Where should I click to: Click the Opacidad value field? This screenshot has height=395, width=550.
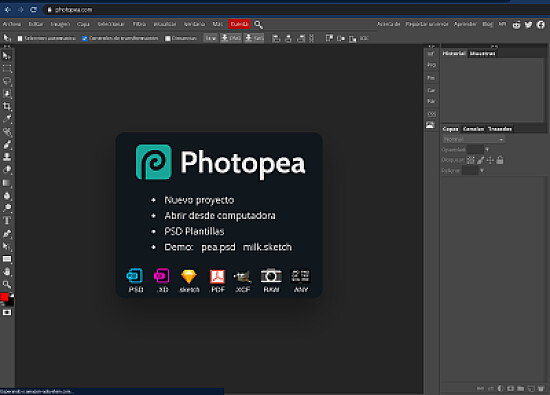click(x=475, y=149)
